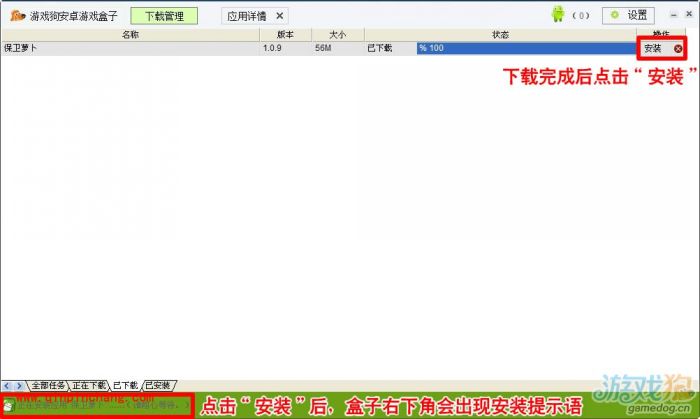700x419 pixels.
Task: Sort list by 大小 column header
Action: click(337, 35)
